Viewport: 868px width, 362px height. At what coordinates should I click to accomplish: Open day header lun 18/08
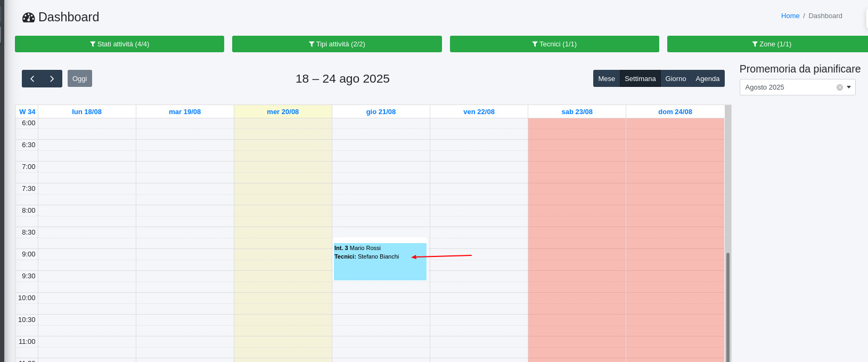pyautogui.click(x=87, y=112)
